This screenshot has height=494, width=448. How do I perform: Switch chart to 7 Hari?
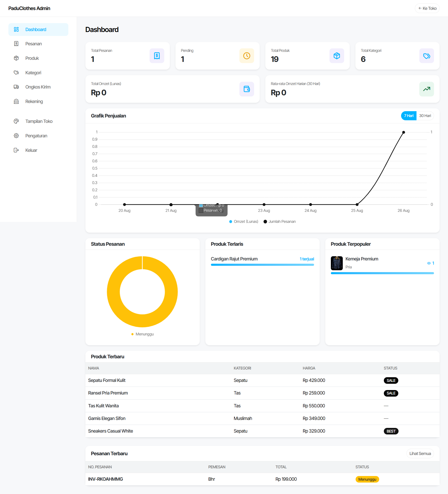click(x=409, y=116)
